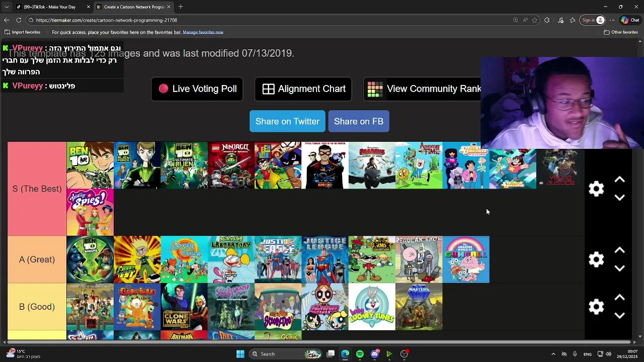Start a Live Voting Poll
The image size is (644, 362).
point(197,89)
